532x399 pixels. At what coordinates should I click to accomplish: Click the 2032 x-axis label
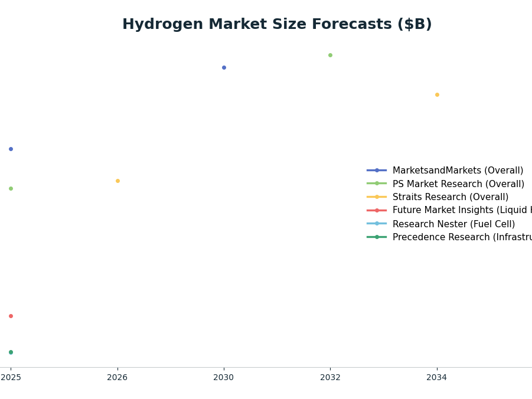coord(331,377)
